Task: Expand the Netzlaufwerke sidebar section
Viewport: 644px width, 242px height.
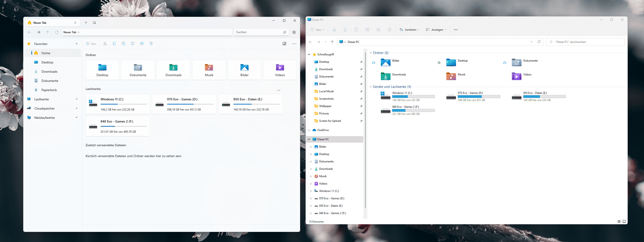Action: pyautogui.click(x=77, y=117)
